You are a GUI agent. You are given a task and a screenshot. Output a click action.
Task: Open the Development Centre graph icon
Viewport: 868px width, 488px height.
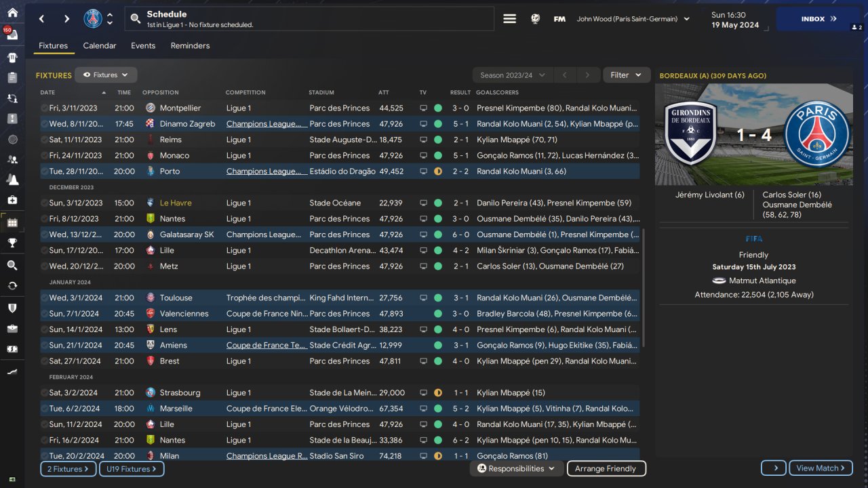(x=12, y=371)
